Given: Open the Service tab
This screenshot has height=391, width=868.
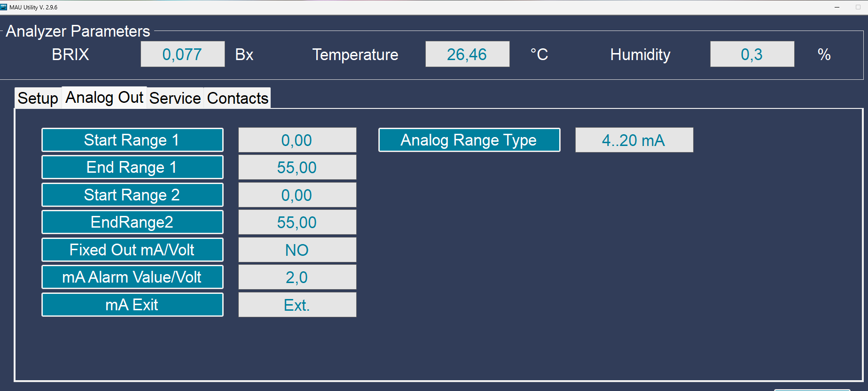Looking at the screenshot, I should [x=175, y=98].
